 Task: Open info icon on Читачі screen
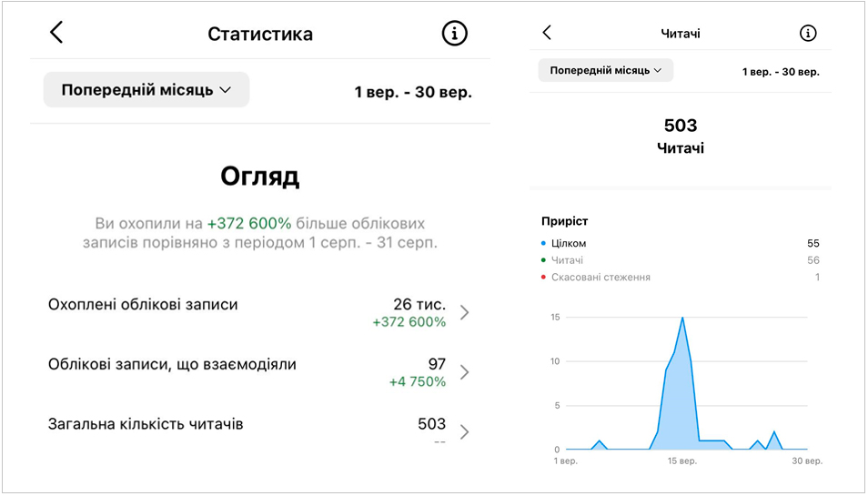coord(808,34)
